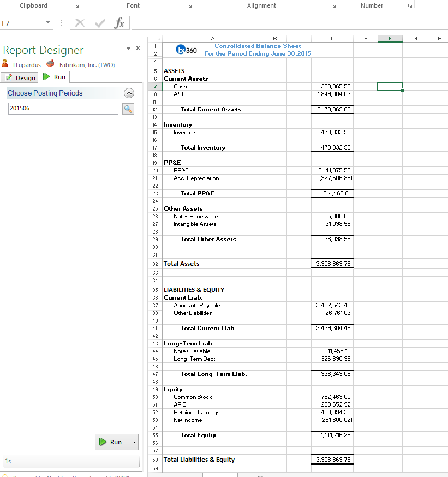Click the period ending June 30, 2015 subtitle
Image resolution: width=448 pixels, height=477 pixels.
[258, 53]
